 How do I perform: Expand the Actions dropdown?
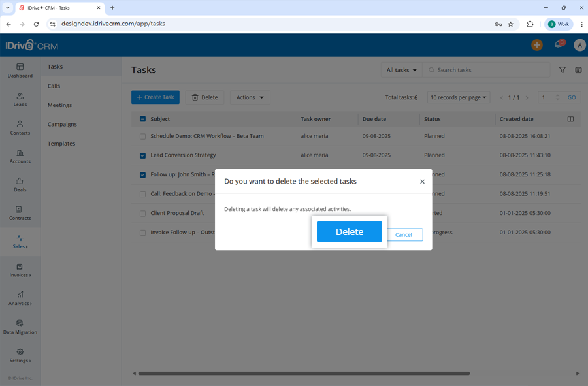pos(250,97)
